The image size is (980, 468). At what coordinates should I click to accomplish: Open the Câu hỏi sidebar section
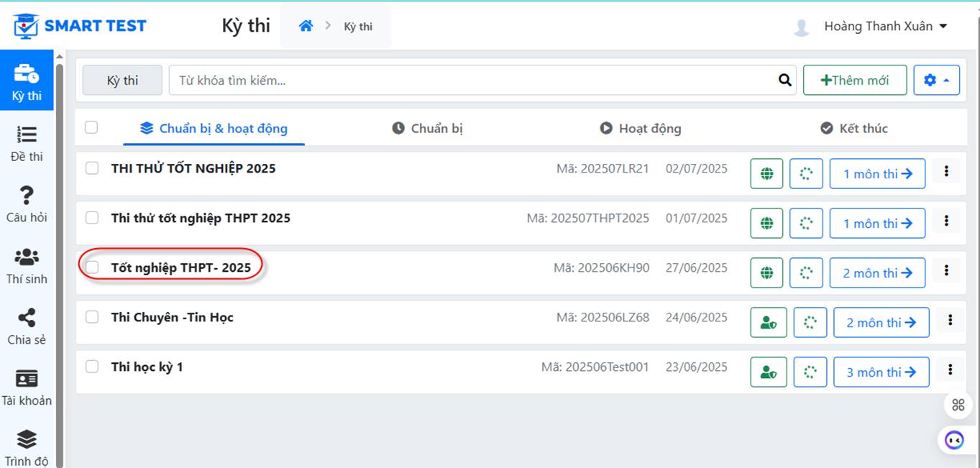[27, 204]
